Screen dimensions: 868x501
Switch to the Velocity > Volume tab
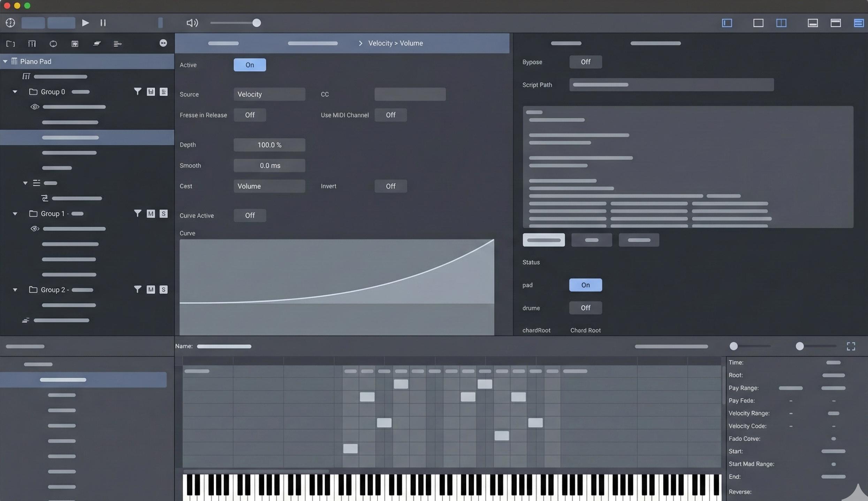[395, 43]
